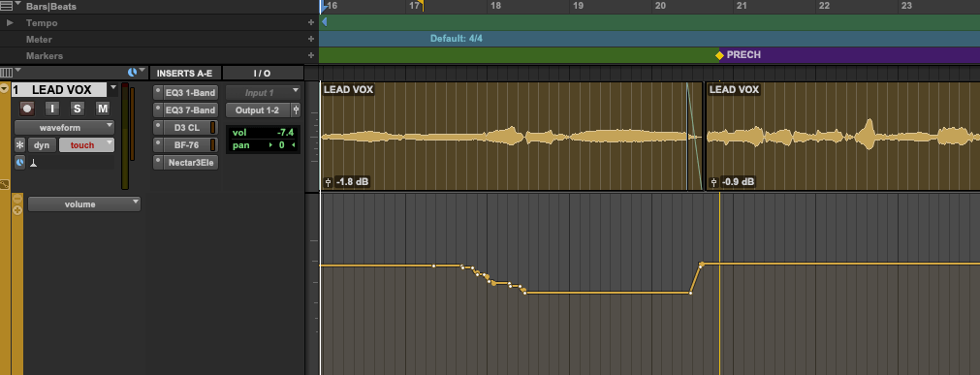The image size is (980, 375).
Task: Add a new marker with plus icon
Action: coord(310,55)
